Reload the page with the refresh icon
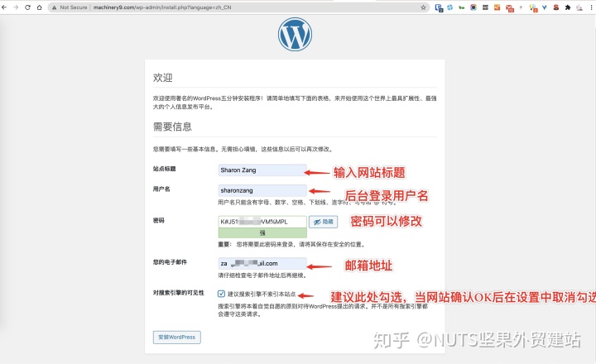The image size is (596, 364). click(27, 7)
